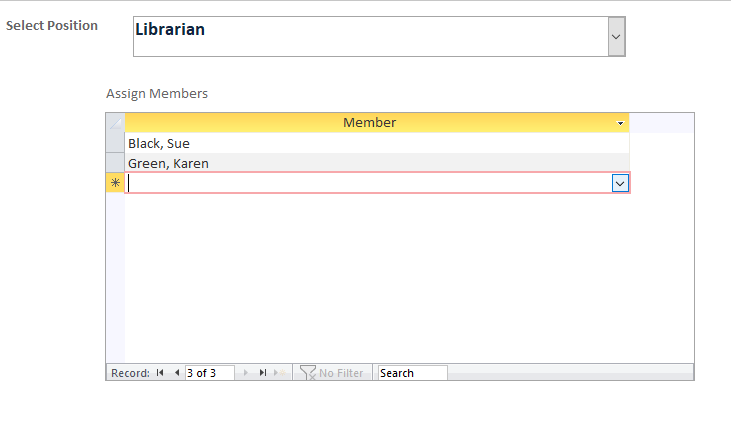Expand the Member combo box in new row
Image resolution: width=731 pixels, height=429 pixels.
[620, 183]
